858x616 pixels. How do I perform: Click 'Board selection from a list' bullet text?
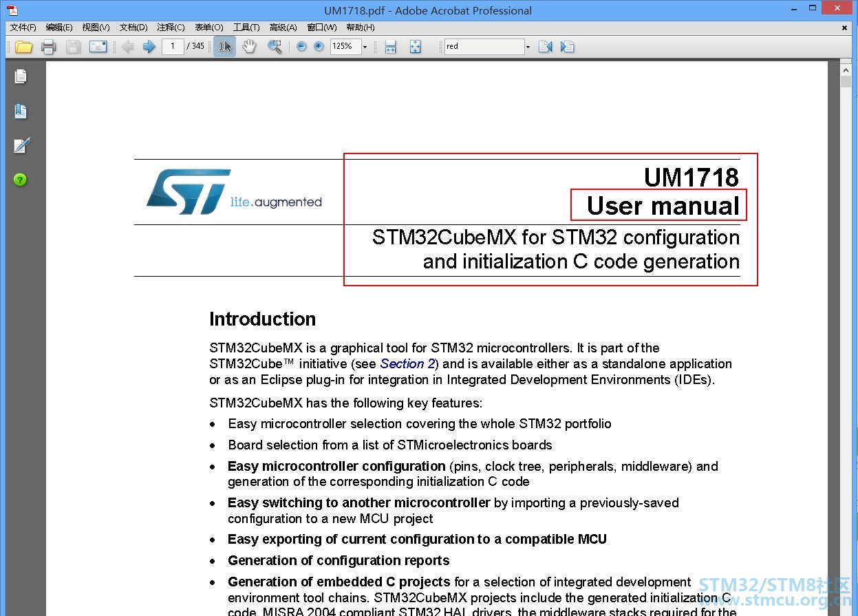[390, 445]
